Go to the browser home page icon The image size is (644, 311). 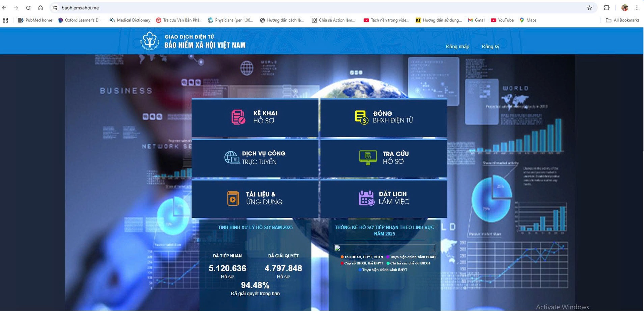click(x=40, y=8)
